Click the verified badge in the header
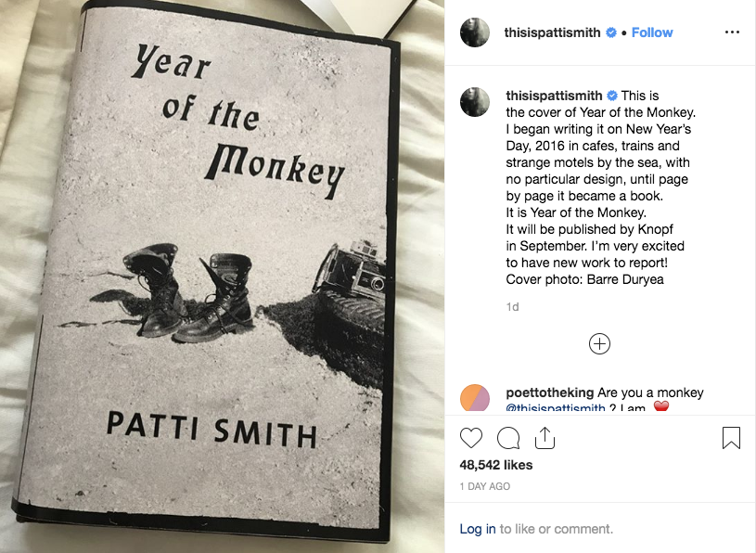This screenshot has width=756, height=553. tap(611, 32)
